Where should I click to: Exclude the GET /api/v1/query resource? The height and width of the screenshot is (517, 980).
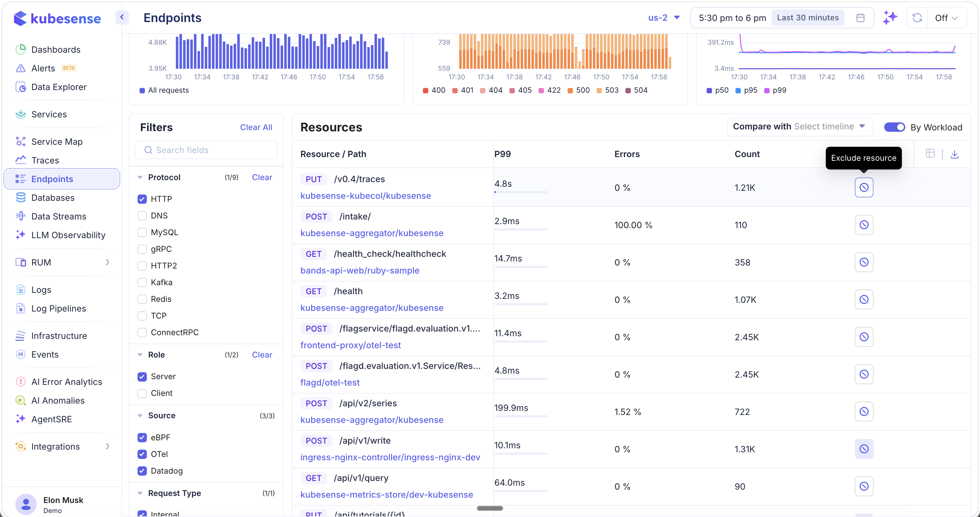tap(864, 486)
